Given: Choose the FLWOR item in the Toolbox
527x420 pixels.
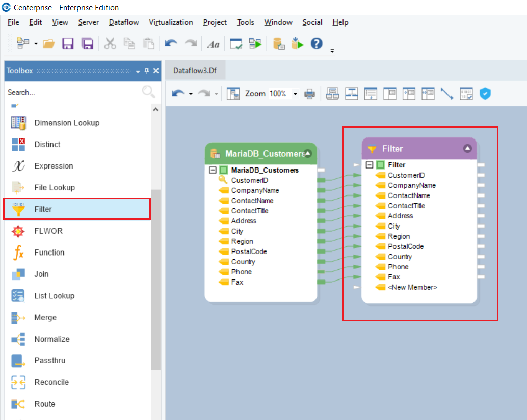Looking at the screenshot, I should (x=48, y=231).
